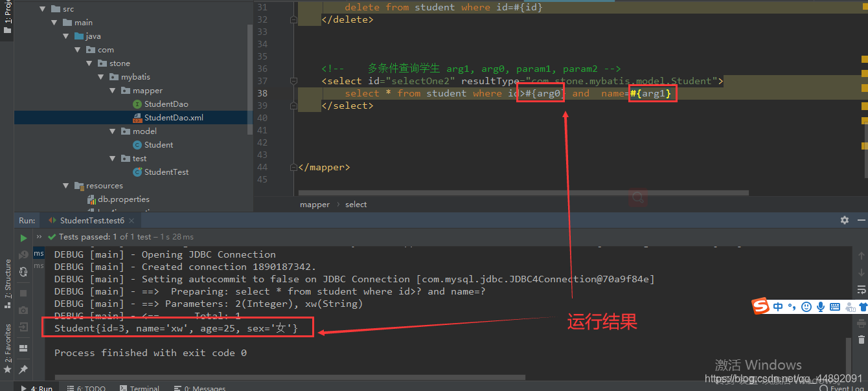Click the rerun failed tests icon

pyautogui.click(x=24, y=255)
